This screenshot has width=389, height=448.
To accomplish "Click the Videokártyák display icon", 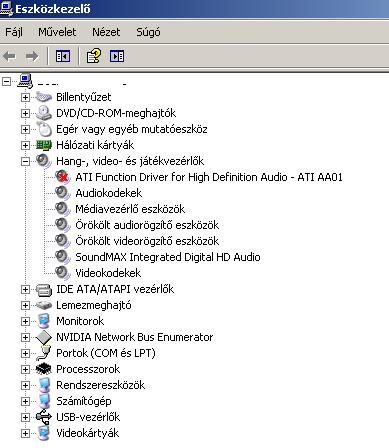I will coord(44,433).
